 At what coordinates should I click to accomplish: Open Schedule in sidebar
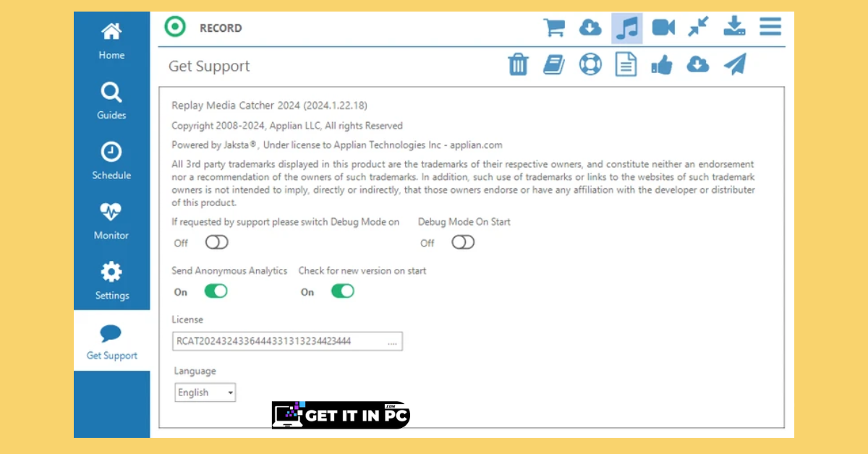click(111, 161)
